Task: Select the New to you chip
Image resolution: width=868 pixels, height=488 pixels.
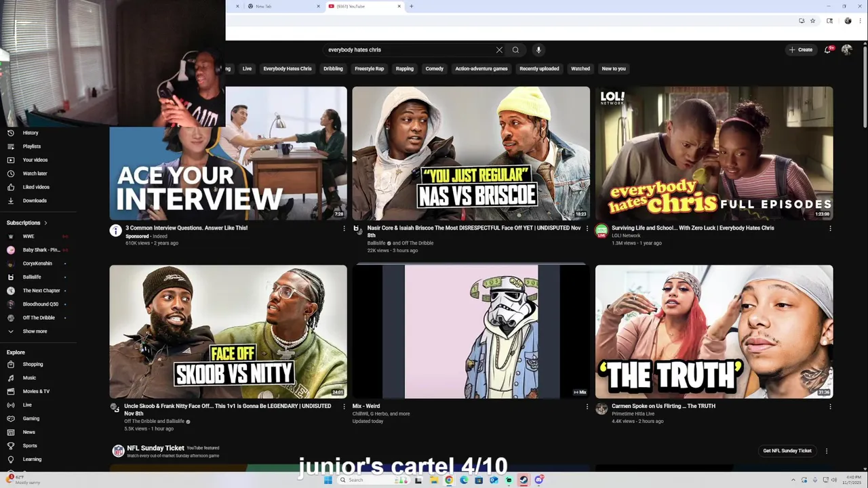Action: pyautogui.click(x=614, y=68)
